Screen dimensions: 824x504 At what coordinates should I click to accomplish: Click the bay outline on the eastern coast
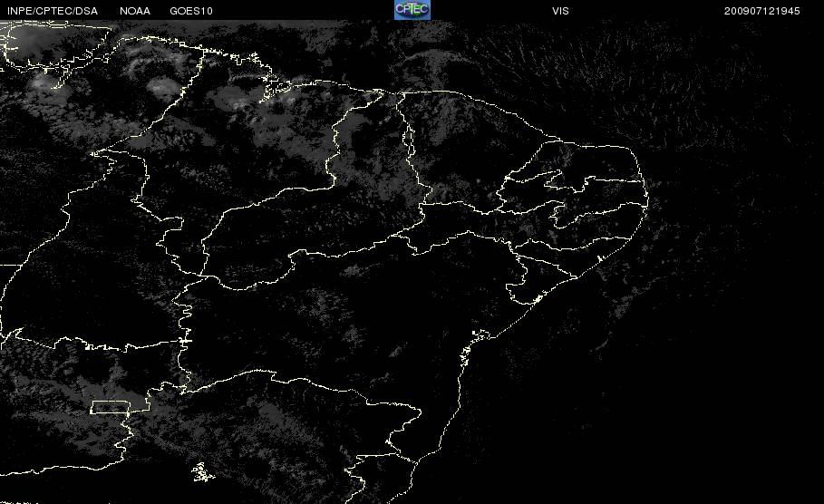[x=480, y=334]
